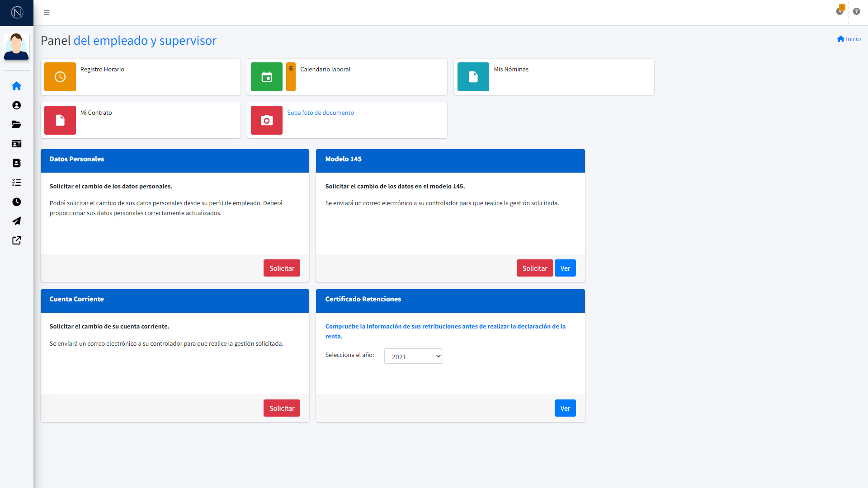Click the user profile circle sidebar icon
This screenshot has width=868, height=488.
pyautogui.click(x=17, y=105)
